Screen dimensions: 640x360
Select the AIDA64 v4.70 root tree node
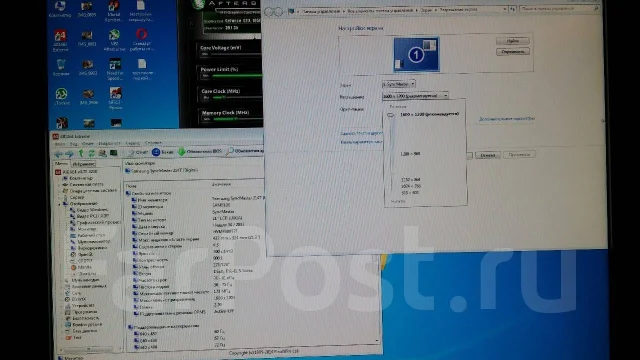pos(77,172)
